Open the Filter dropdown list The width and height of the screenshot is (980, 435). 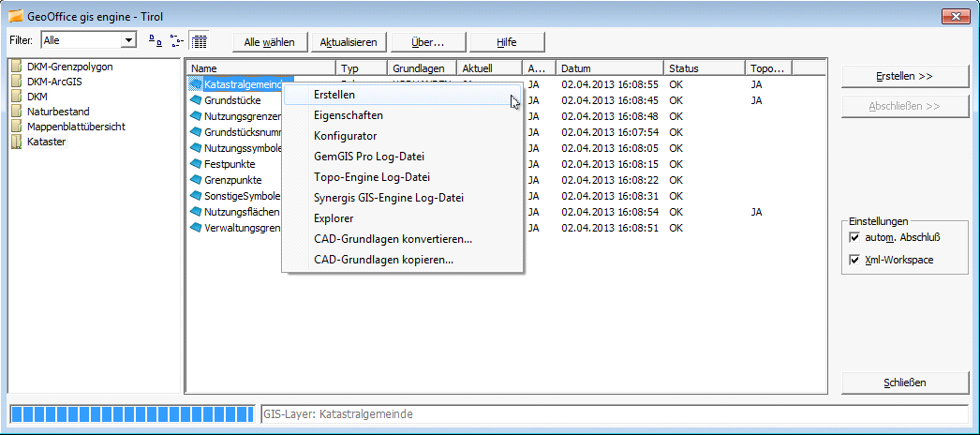pos(128,40)
